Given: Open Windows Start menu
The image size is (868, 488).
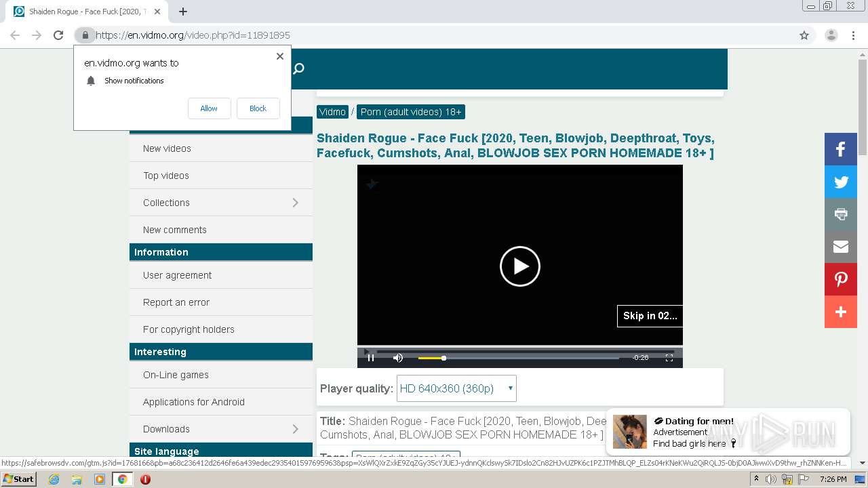Looking at the screenshot, I should (18, 479).
